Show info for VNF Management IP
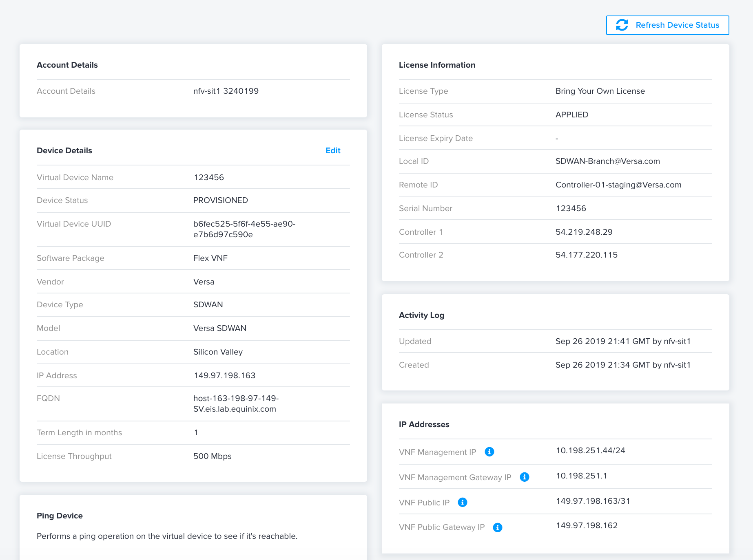Image resolution: width=753 pixels, height=560 pixels. pos(489,452)
